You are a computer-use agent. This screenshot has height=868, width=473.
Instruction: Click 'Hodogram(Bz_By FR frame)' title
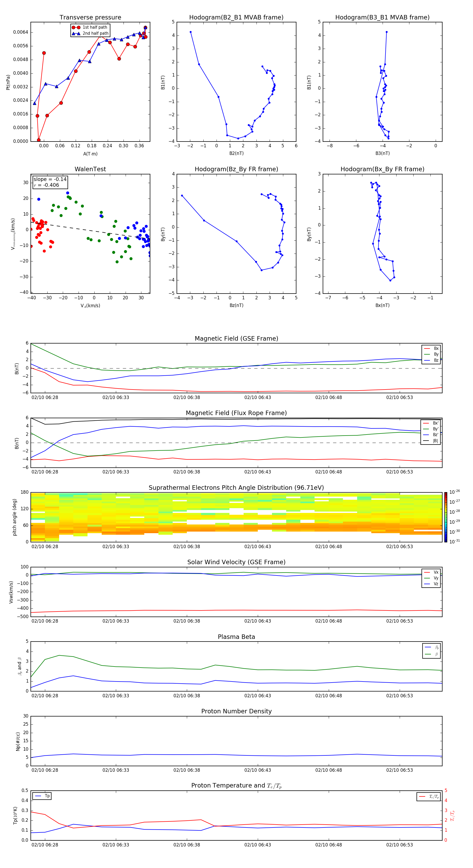click(236, 169)
